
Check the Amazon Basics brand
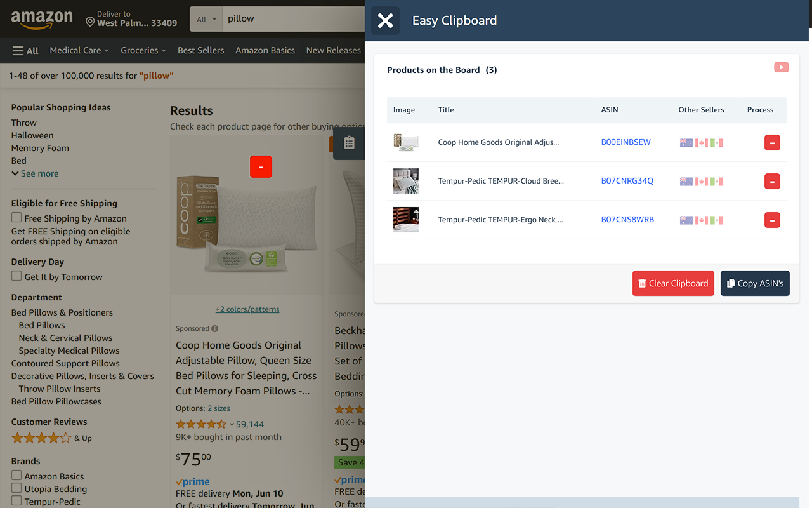[16, 476]
